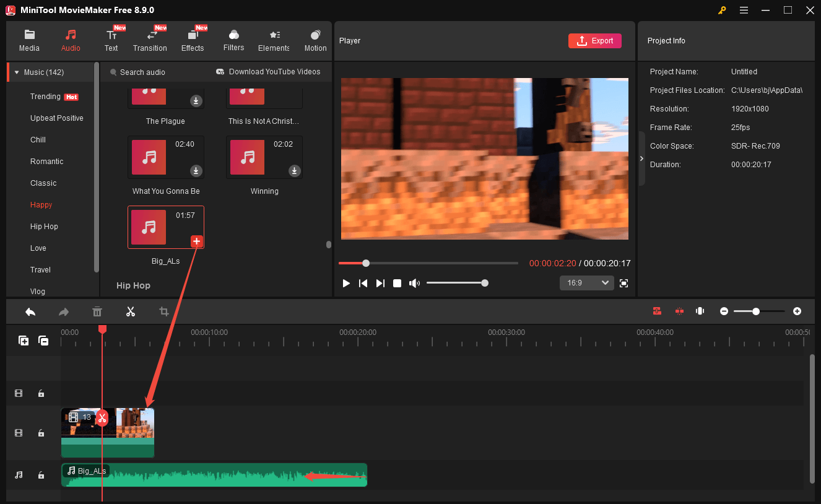This screenshot has height=504, width=821.
Task: Select the crop tool icon
Action: pos(164,311)
